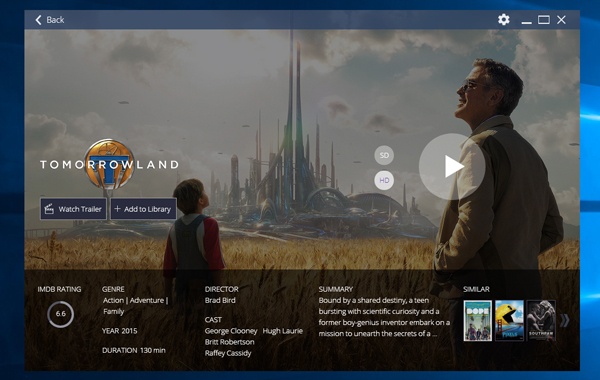The image size is (600, 380).
Task: Click the large play button
Action: point(452,166)
